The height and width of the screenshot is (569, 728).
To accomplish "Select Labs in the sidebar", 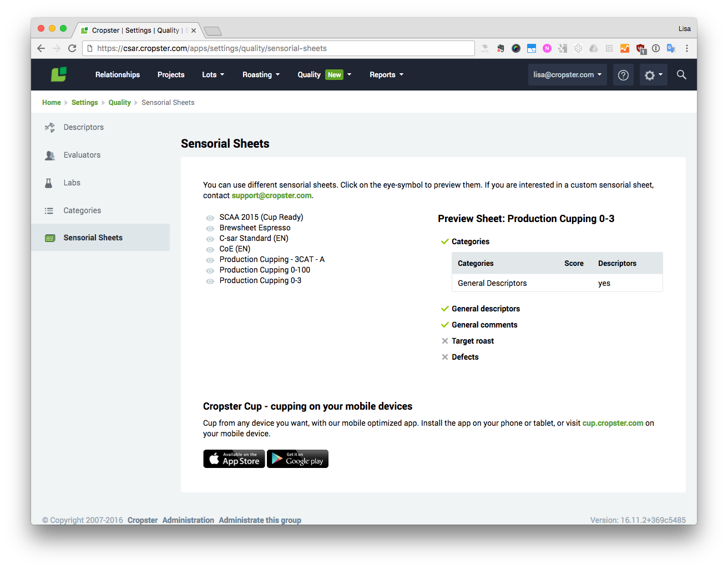I will [100, 183].
